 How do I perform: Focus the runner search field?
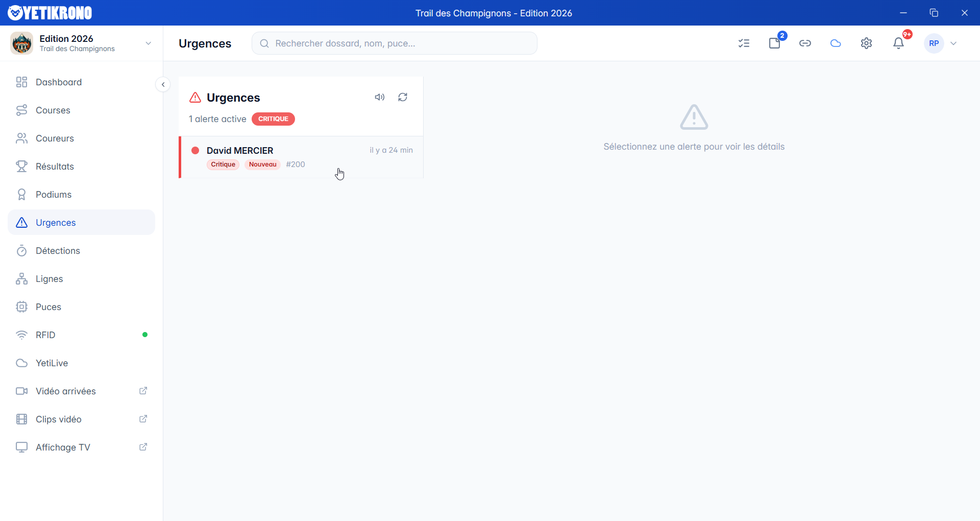394,43
